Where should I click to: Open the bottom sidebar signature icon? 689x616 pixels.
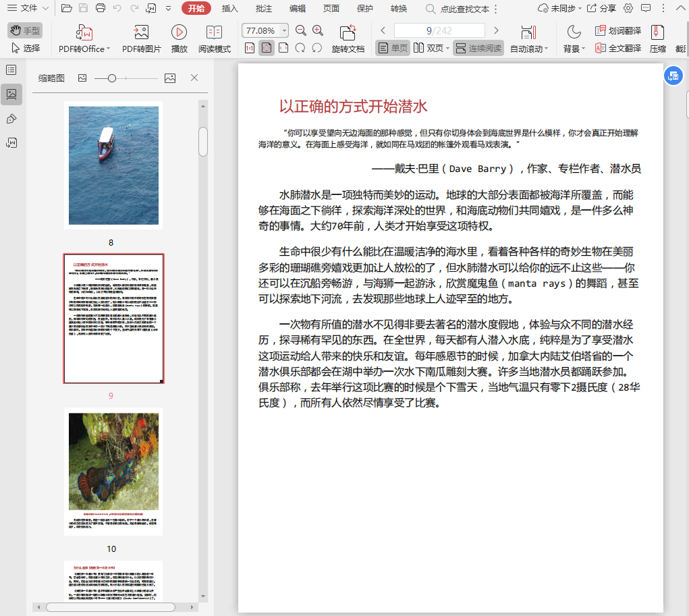click(11, 143)
